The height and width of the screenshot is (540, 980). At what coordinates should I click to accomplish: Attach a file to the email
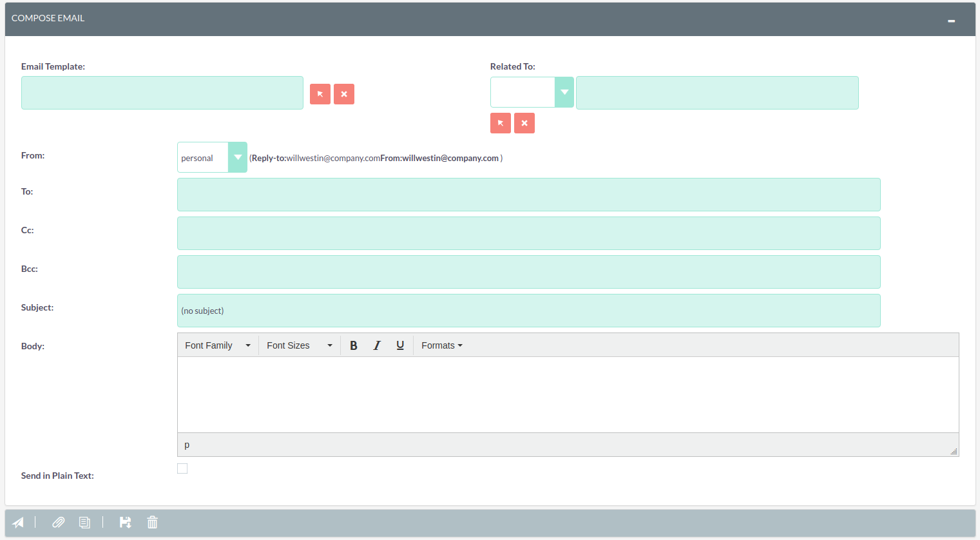58,522
